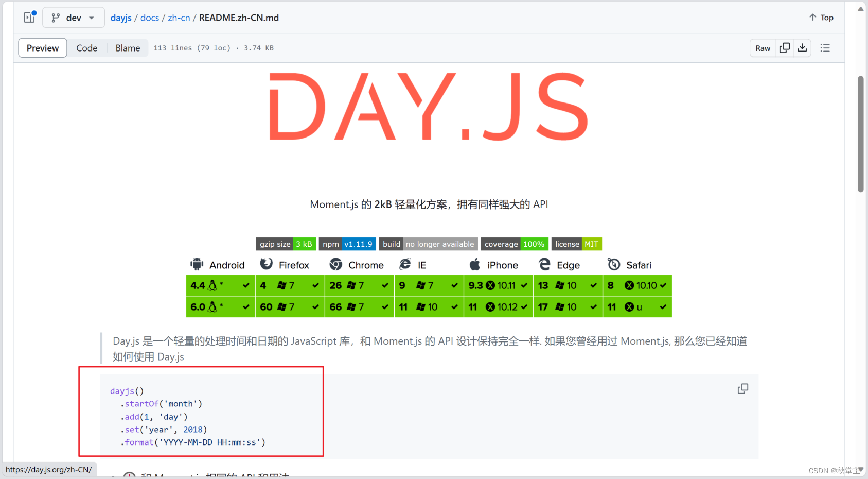The height and width of the screenshot is (479, 868).
Task: Copy the dayjs code snippet
Action: click(x=743, y=389)
